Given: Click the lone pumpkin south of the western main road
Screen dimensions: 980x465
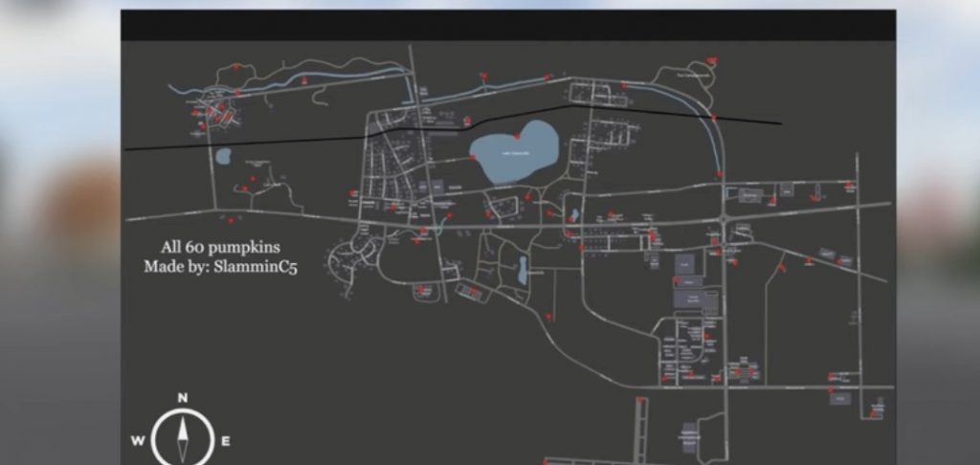Looking at the screenshot, I should click(x=231, y=220).
